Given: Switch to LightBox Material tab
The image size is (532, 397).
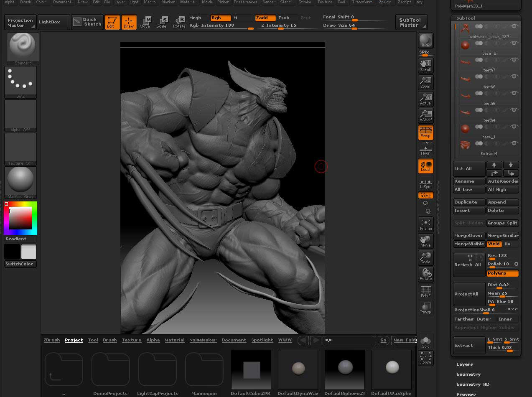Looking at the screenshot, I should (174, 340).
